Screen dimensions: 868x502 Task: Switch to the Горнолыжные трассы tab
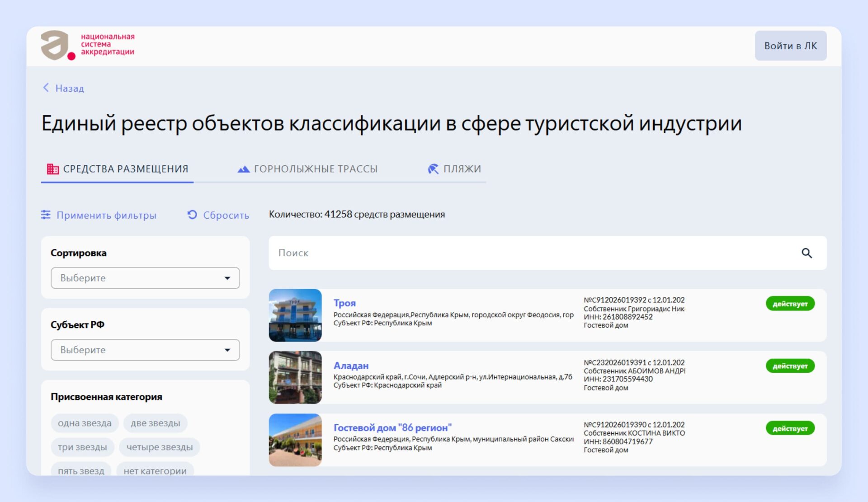click(x=315, y=169)
